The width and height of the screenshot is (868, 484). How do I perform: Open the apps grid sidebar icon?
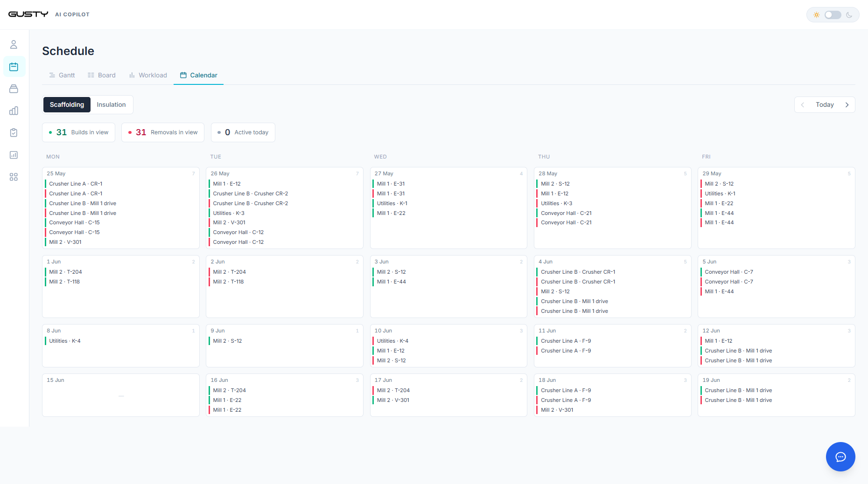(14, 177)
